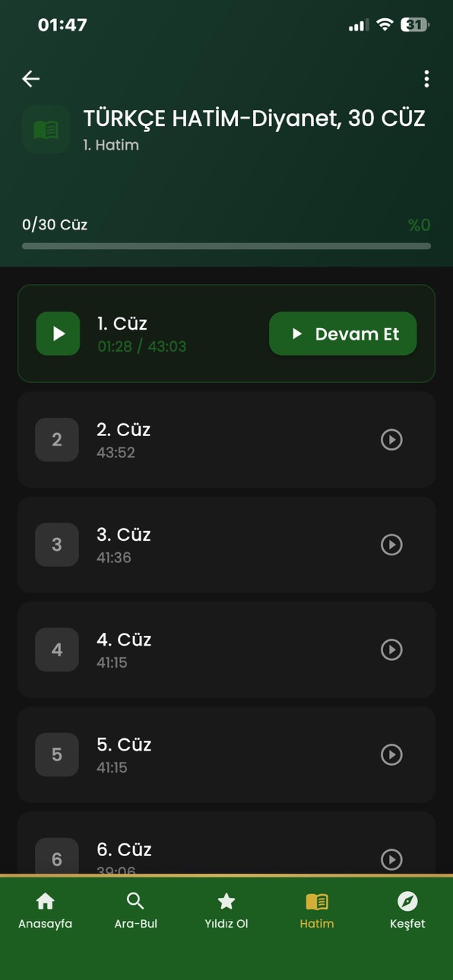
Task: Open the Keşfet compass tab
Action: (x=407, y=911)
